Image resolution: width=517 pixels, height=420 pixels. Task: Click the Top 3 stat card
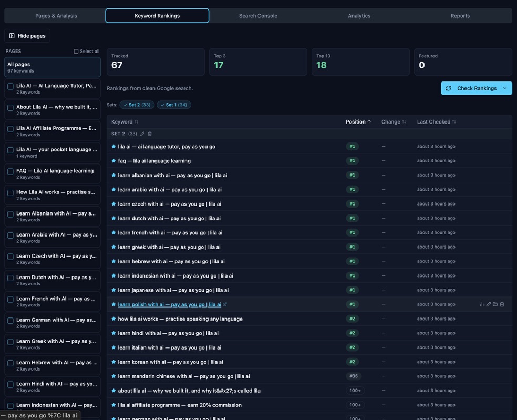[x=258, y=62]
